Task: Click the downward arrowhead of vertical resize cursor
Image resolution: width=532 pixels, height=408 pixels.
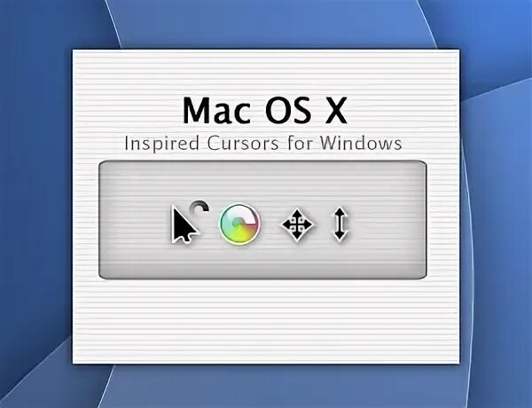Action: click(340, 236)
